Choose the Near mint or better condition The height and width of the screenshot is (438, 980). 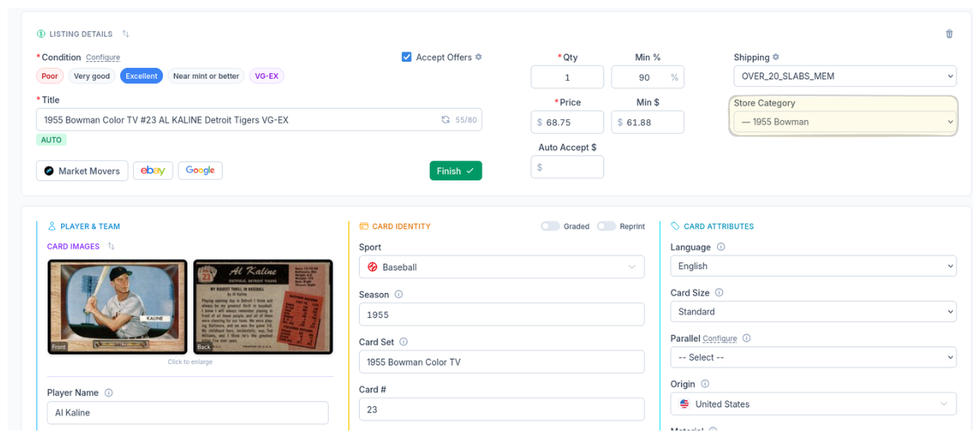(x=206, y=76)
